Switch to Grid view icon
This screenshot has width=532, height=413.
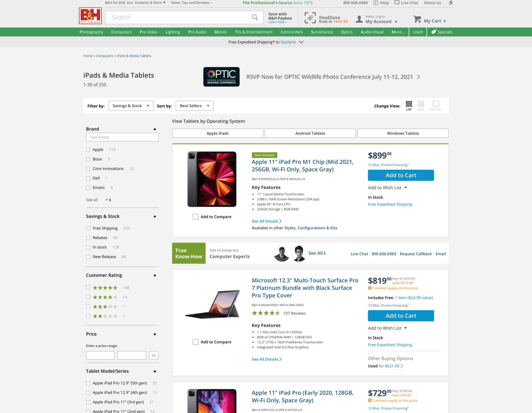pos(421,104)
